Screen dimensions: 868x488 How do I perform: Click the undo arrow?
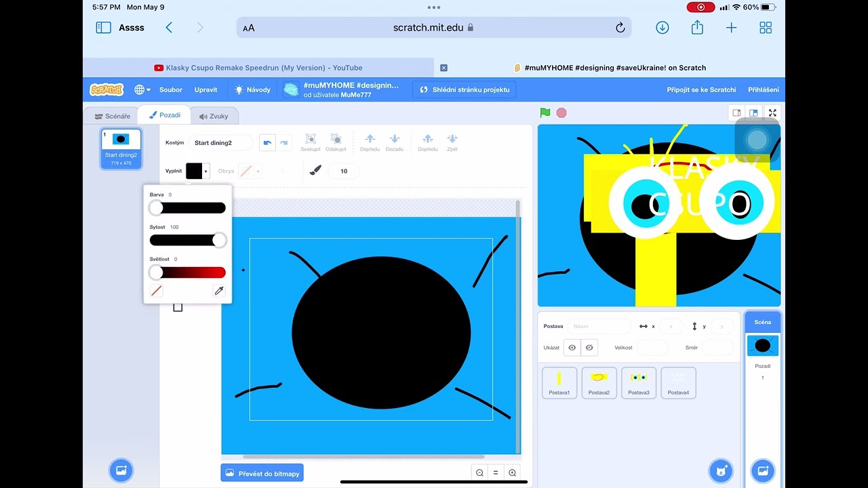[x=267, y=143]
